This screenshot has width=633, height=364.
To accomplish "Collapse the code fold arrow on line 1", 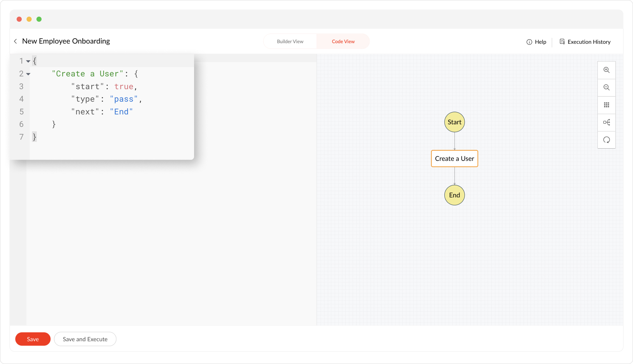I will (x=28, y=61).
